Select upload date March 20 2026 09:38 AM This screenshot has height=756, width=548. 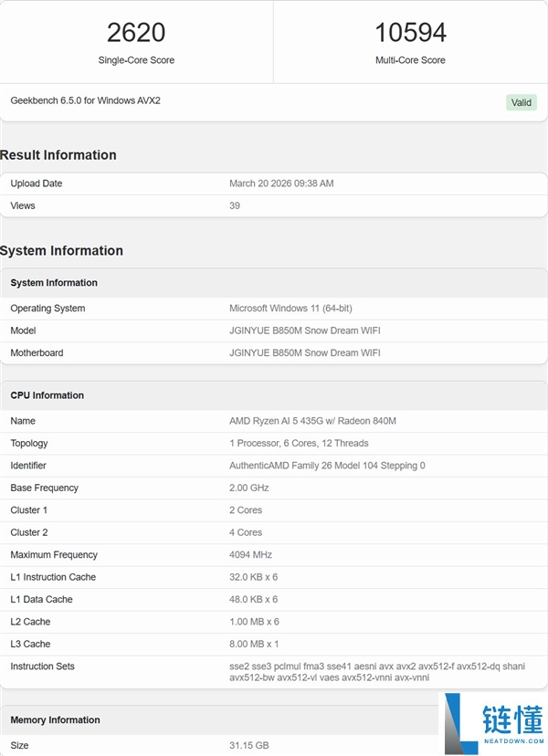(281, 184)
